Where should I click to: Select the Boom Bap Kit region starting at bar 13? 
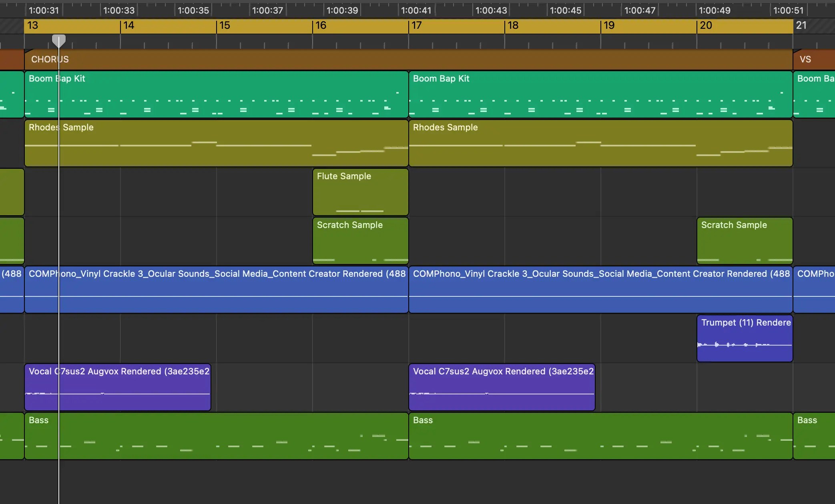coord(216,94)
